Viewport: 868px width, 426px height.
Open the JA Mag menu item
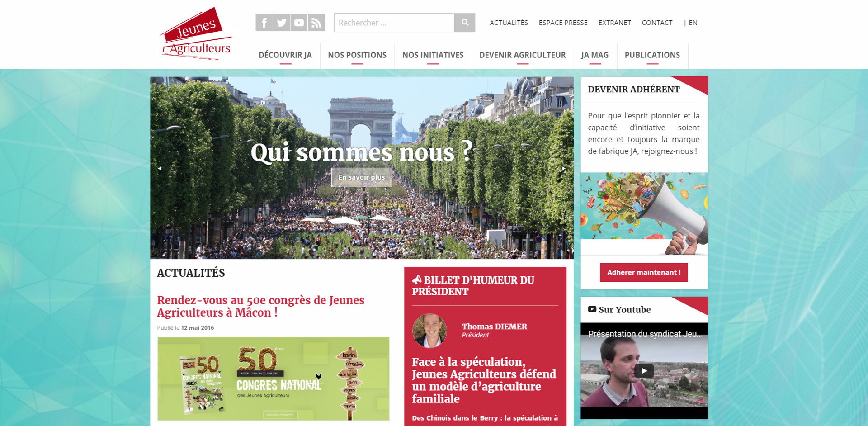595,55
